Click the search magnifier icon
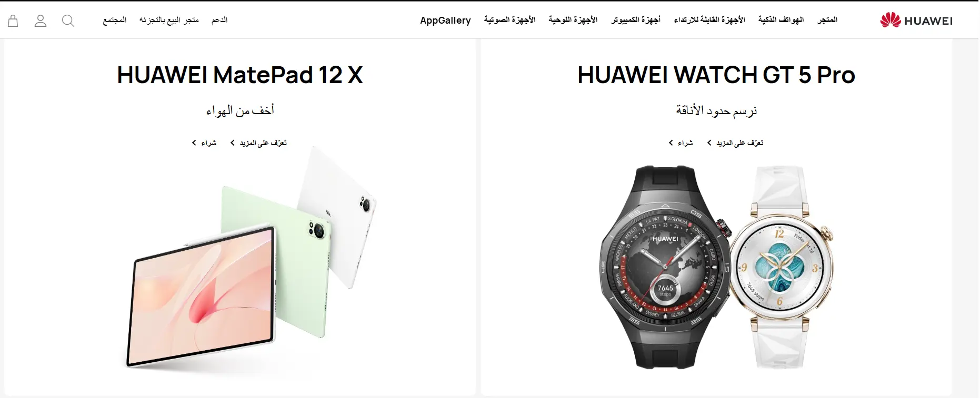Image resolution: width=980 pixels, height=398 pixels. [x=68, y=21]
